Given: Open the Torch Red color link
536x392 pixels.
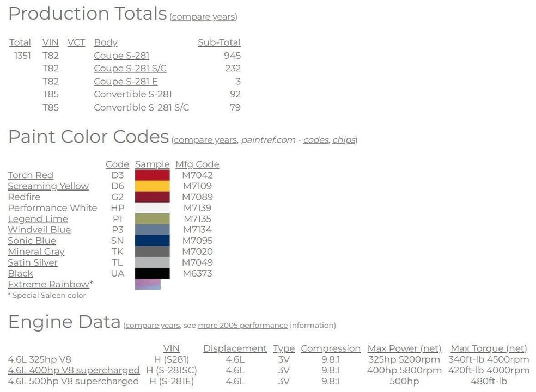Looking at the screenshot, I should pyautogui.click(x=31, y=175).
